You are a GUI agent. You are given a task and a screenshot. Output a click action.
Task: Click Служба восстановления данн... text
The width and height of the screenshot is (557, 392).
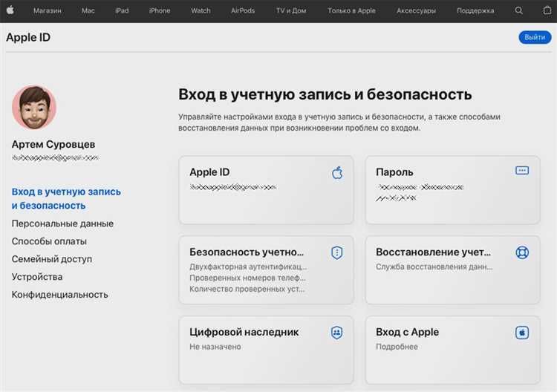point(434,267)
